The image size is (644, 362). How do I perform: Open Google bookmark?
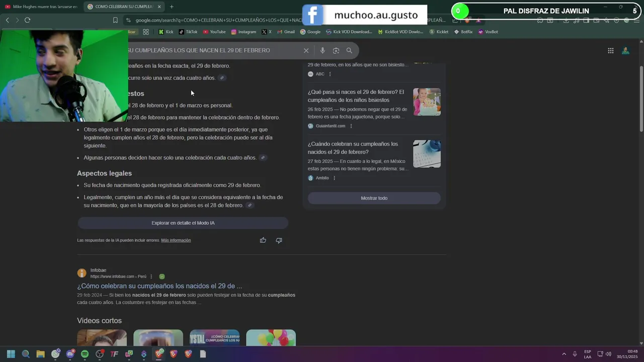310,32
